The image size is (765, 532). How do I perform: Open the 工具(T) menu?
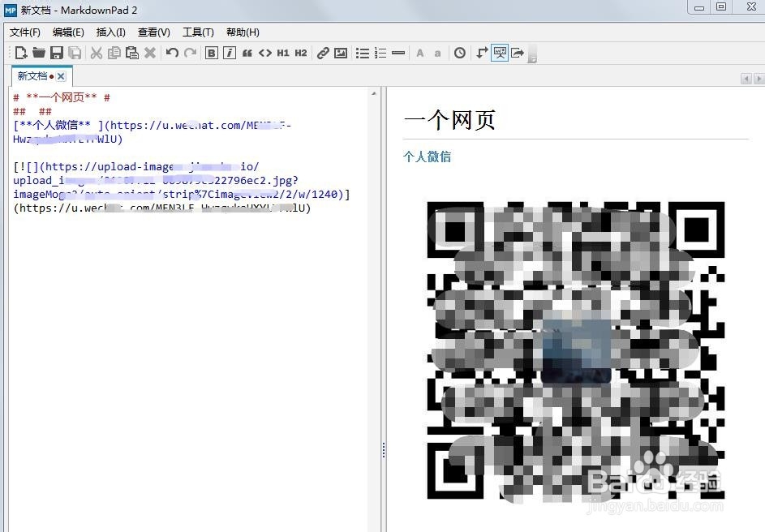tap(198, 32)
